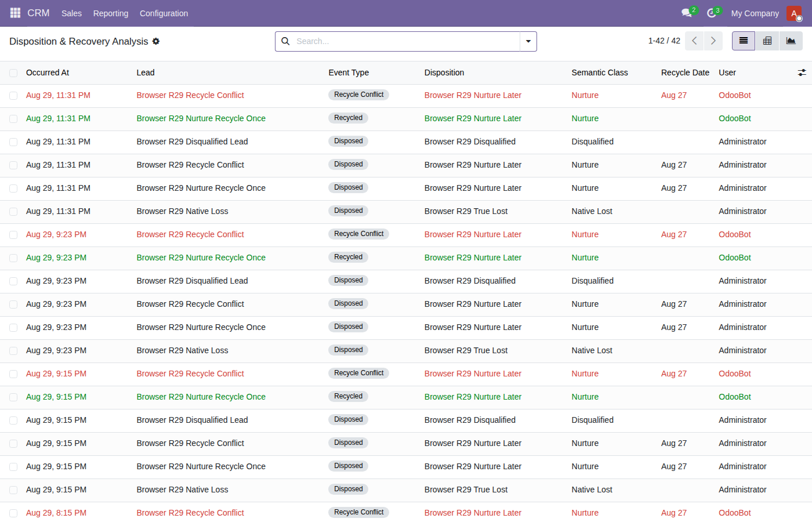Switch to graph view
The width and height of the screenshot is (812, 522).
click(x=791, y=41)
